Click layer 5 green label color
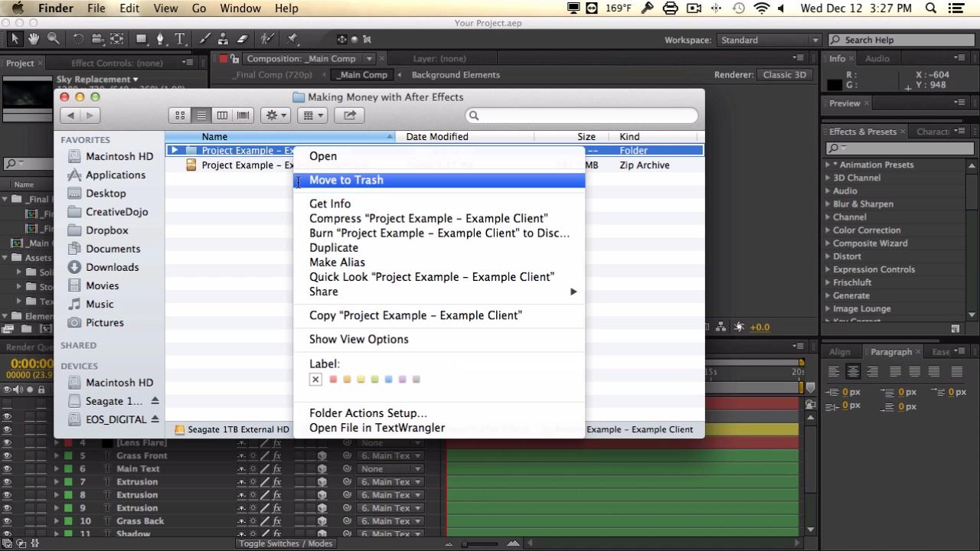The width and height of the screenshot is (980, 551). click(68, 455)
